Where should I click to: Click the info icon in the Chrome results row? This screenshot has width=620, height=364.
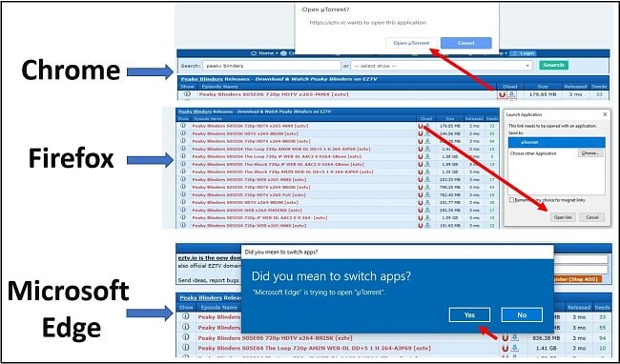pyautogui.click(x=187, y=94)
